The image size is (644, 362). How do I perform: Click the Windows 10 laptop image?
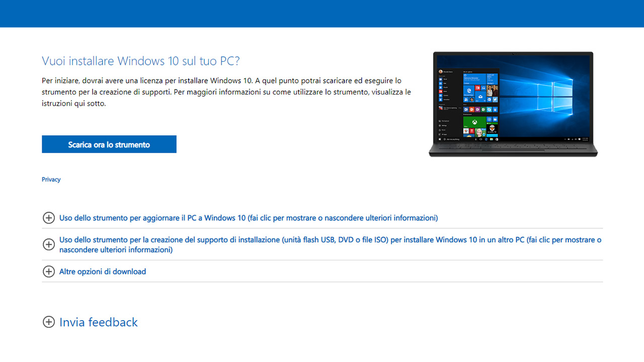point(513,105)
